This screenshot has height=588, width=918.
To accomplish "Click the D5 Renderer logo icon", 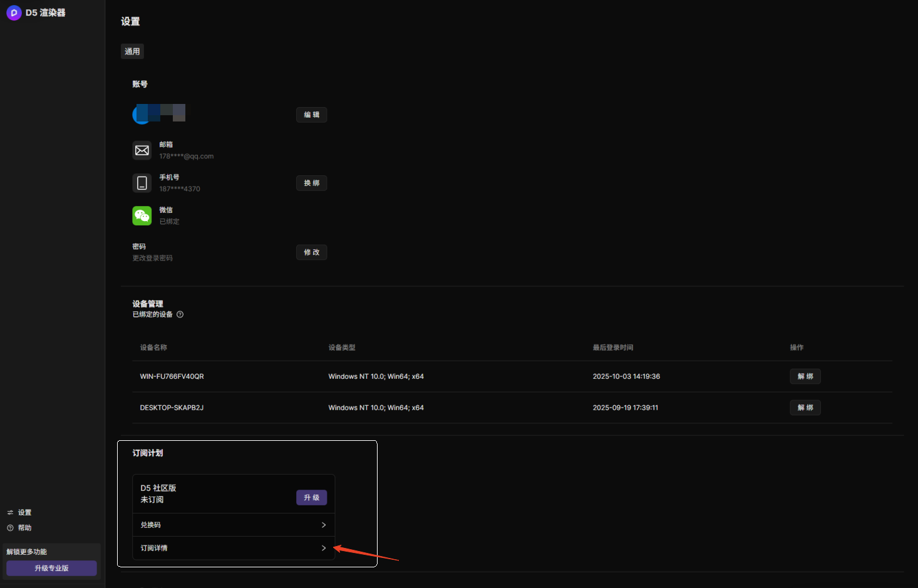I will pos(14,13).
